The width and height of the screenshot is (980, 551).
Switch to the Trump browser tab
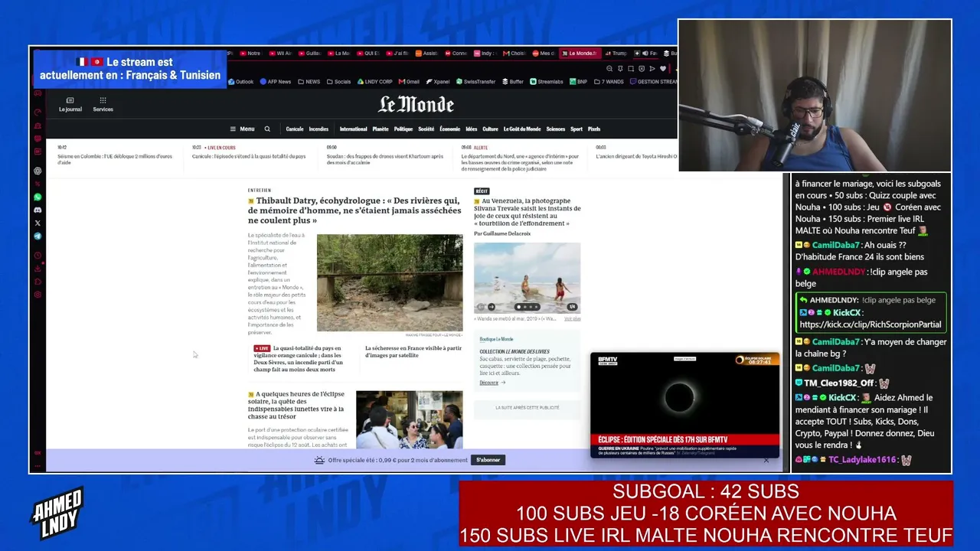(x=615, y=54)
